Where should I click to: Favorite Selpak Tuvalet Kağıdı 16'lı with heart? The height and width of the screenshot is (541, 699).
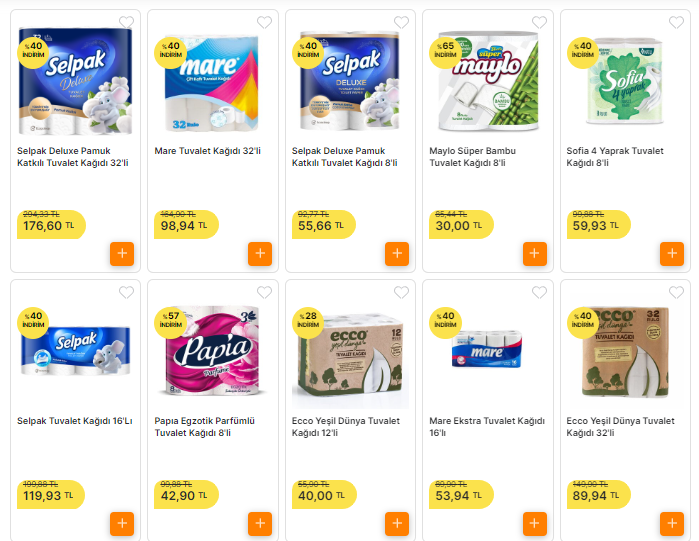[126, 293]
